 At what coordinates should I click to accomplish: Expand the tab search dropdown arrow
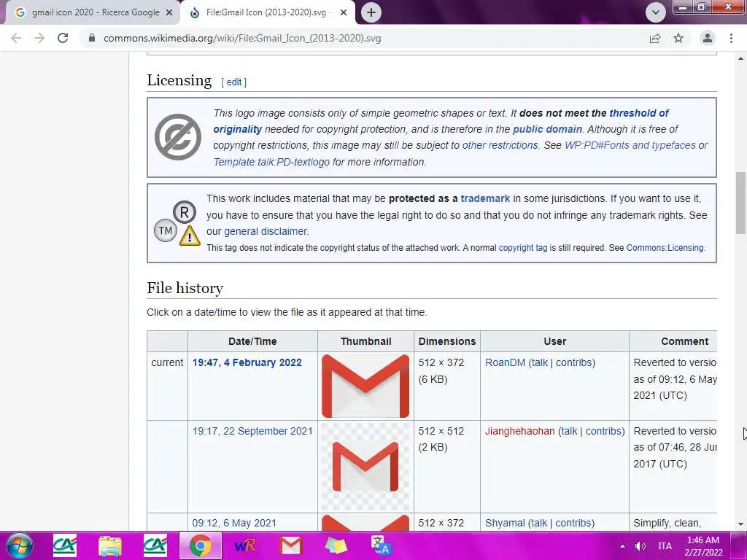pos(656,12)
